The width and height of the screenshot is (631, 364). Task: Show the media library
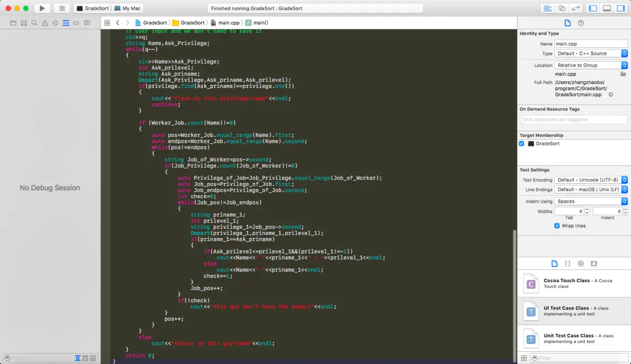[x=594, y=263]
